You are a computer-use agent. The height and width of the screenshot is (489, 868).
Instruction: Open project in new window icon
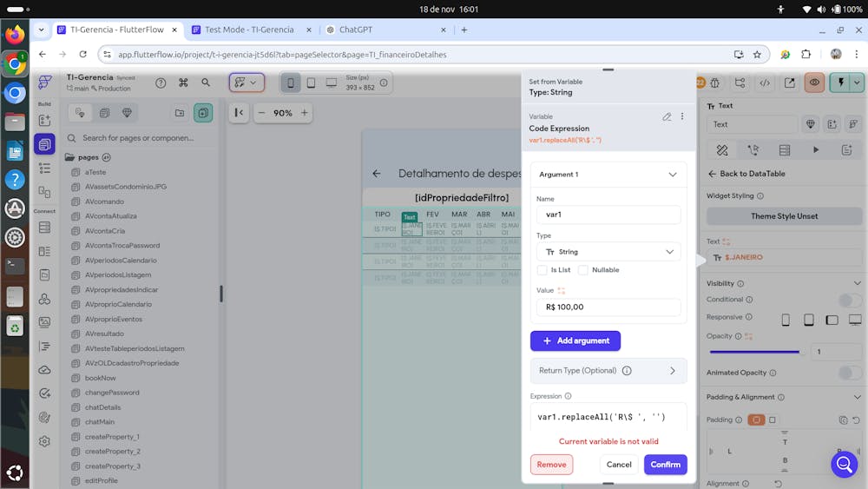(x=789, y=83)
